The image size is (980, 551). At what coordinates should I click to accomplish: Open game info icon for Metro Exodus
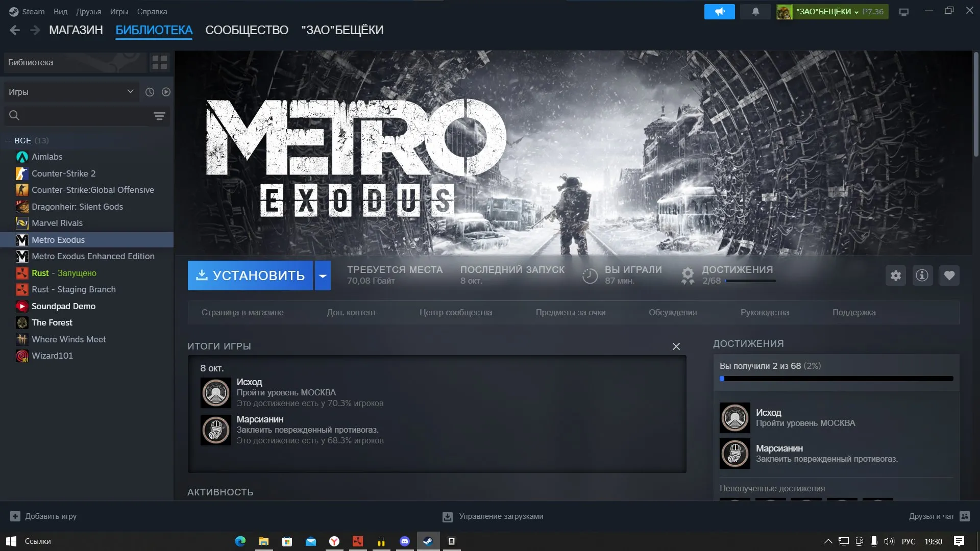pos(922,275)
